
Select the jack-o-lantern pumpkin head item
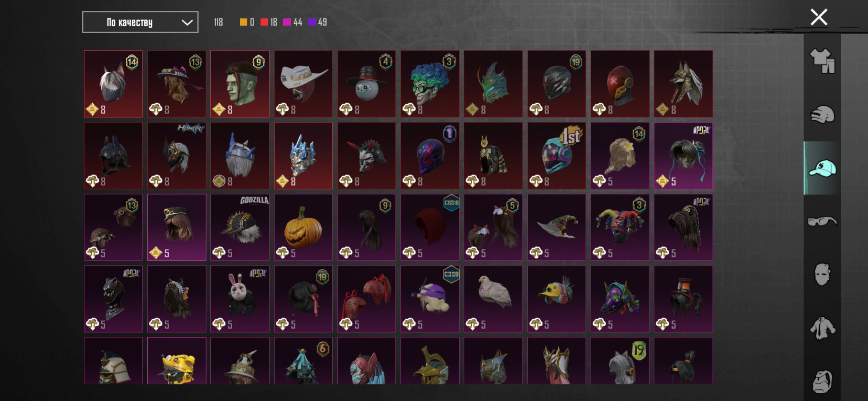303,227
